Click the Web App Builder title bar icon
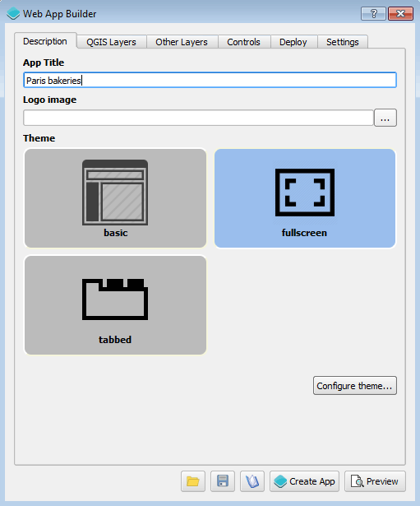420x506 pixels. [13, 13]
